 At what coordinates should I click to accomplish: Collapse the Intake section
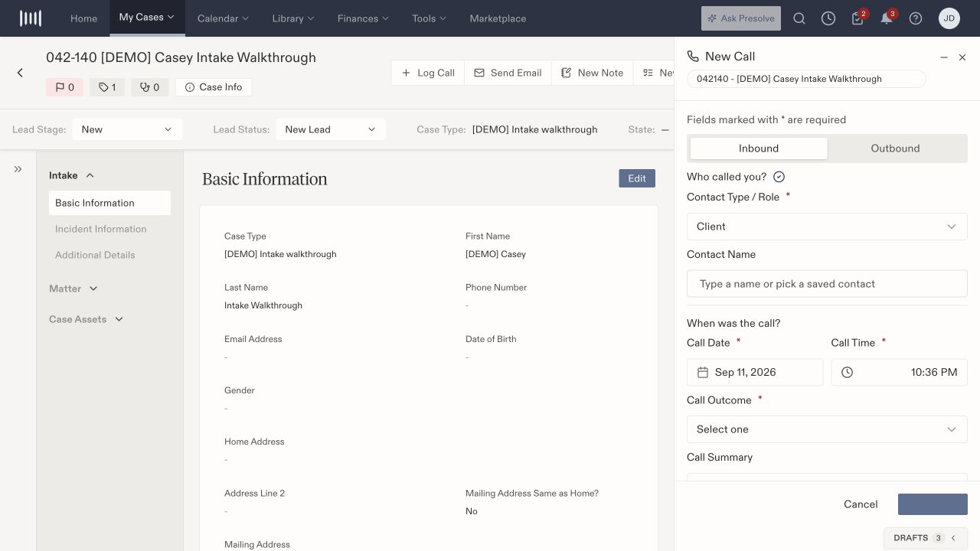[x=71, y=175]
